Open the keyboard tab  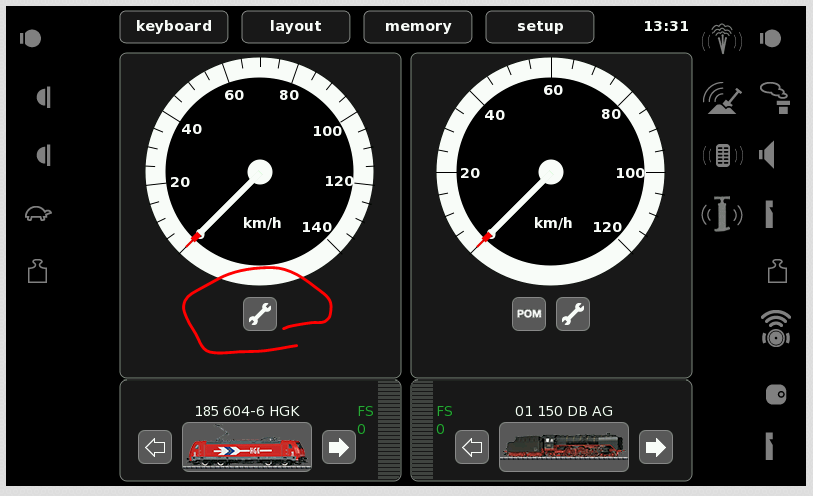coord(174,27)
